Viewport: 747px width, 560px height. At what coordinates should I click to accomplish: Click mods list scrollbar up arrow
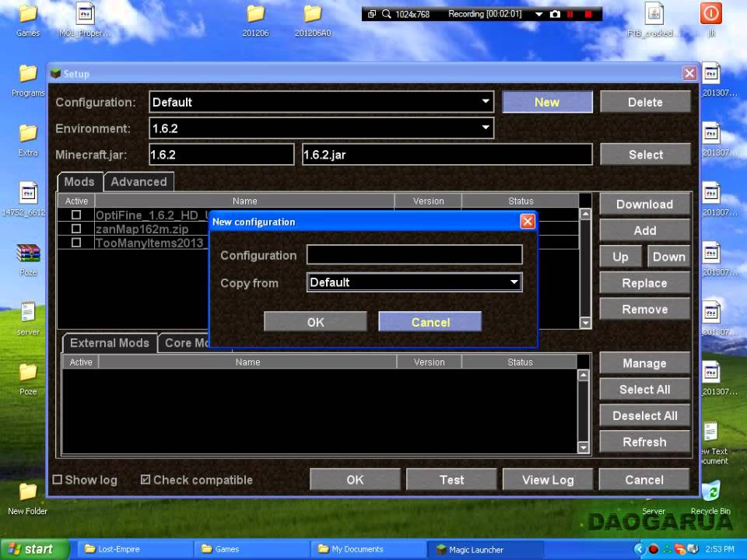585,215
